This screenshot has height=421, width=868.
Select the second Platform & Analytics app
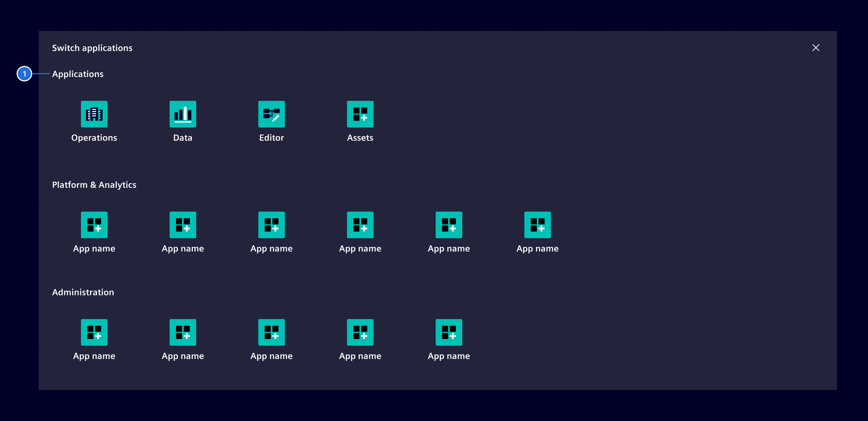[183, 225]
